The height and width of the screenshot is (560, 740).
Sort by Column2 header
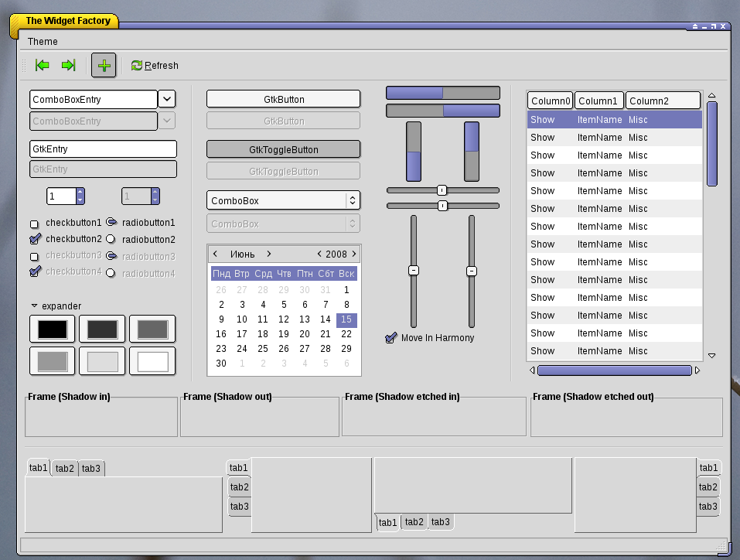(663, 101)
